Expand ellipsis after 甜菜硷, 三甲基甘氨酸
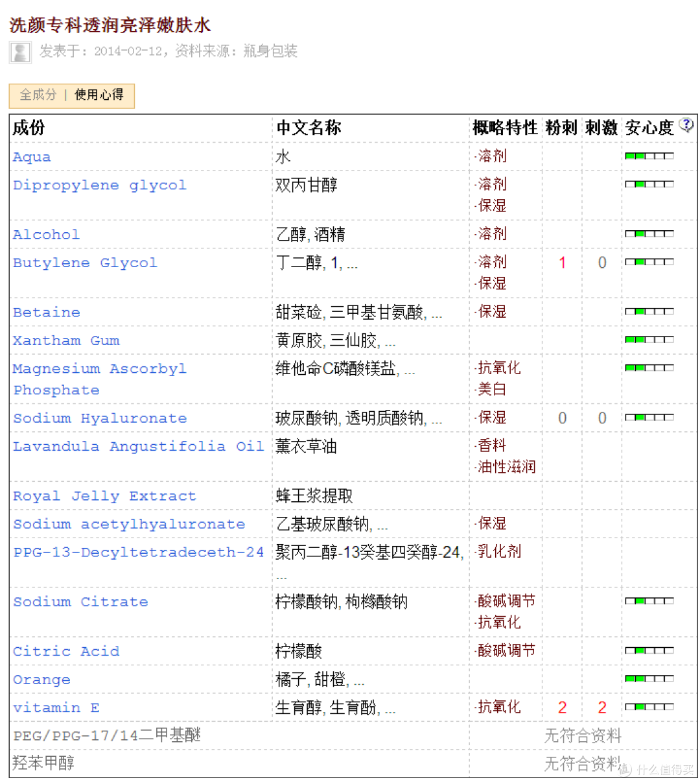Image resolution: width=700 pixels, height=784 pixels. pos(437,315)
